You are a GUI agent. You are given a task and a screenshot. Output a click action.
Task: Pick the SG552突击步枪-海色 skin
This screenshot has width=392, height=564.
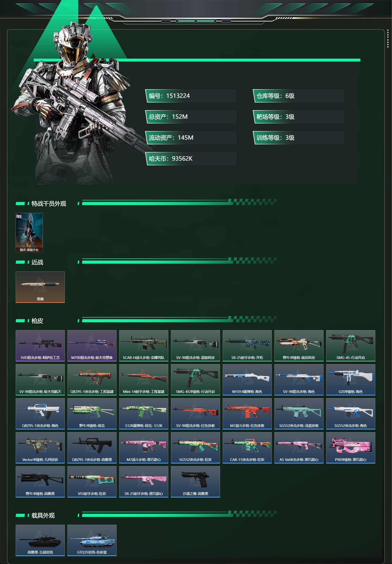coord(351,414)
